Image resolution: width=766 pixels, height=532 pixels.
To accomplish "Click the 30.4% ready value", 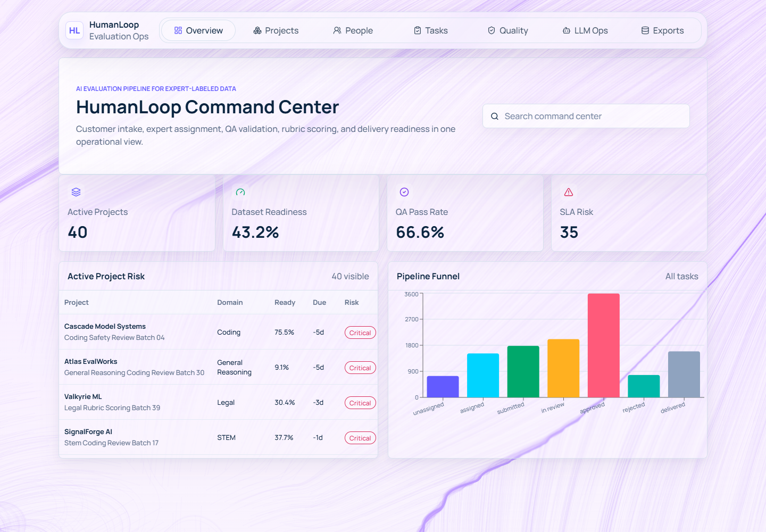I will click(285, 402).
